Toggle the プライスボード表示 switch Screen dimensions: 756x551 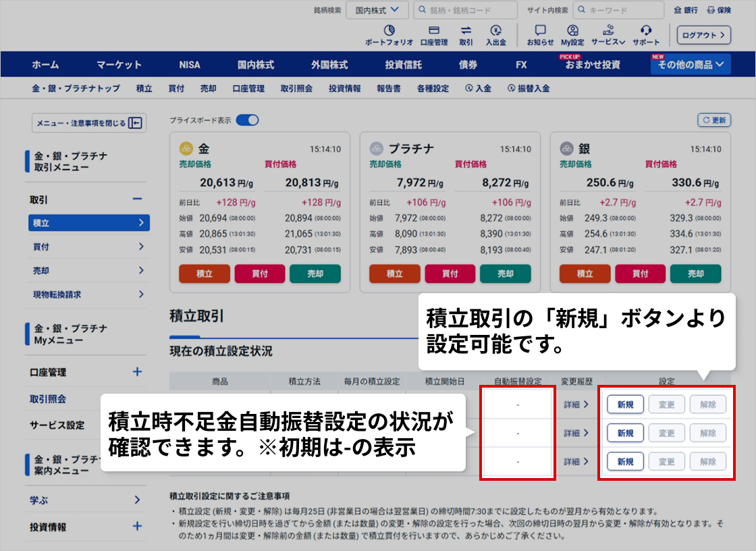247,120
